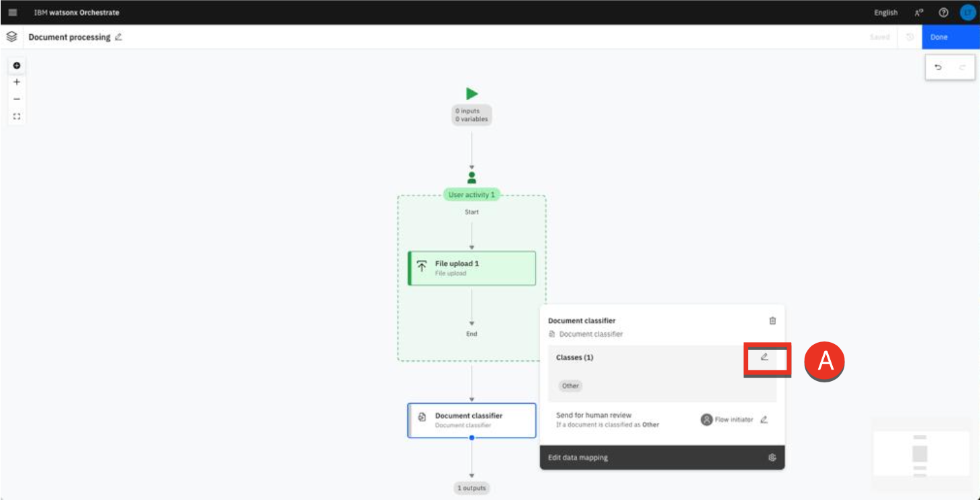980x500 pixels.
Task: Click the minimap thumbnail of the flow
Action: (920, 453)
